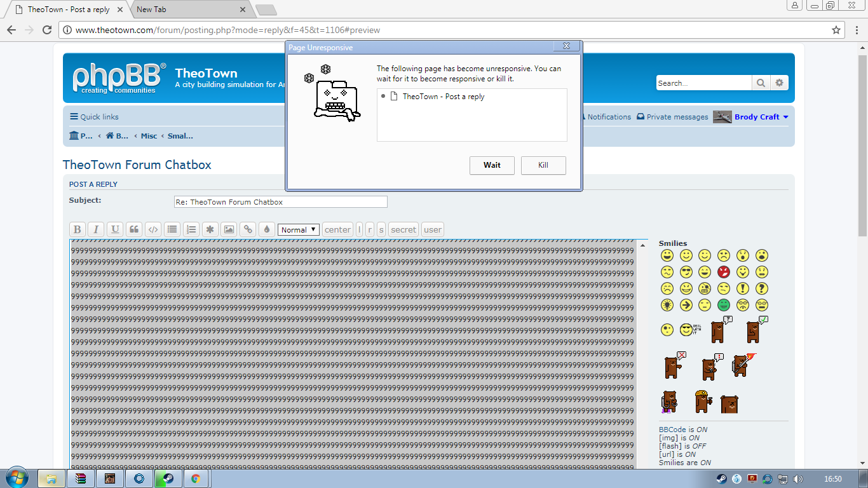
Task: Open Chrome taskbar icon
Action: click(x=196, y=478)
